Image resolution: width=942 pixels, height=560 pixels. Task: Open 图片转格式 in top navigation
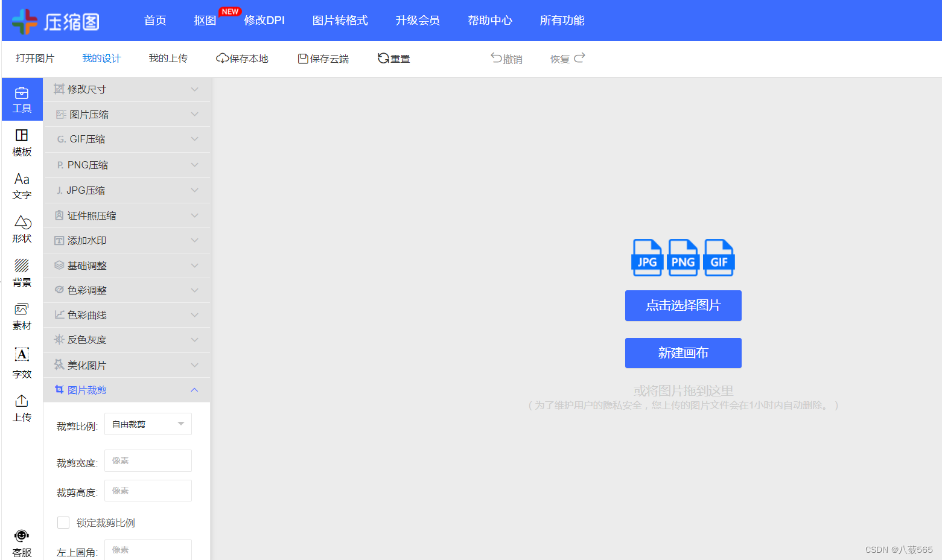(340, 21)
